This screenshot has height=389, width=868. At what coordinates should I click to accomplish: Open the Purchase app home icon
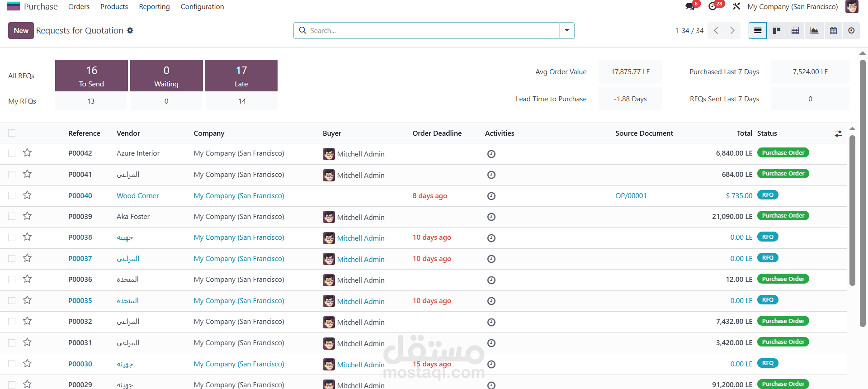click(x=13, y=6)
